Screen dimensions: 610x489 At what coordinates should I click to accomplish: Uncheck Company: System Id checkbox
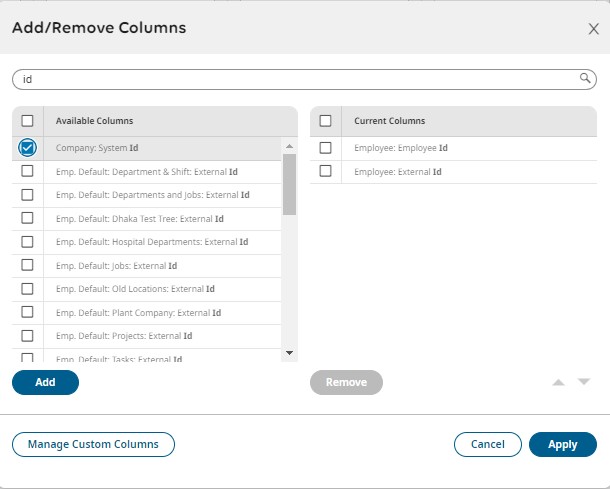click(x=28, y=148)
